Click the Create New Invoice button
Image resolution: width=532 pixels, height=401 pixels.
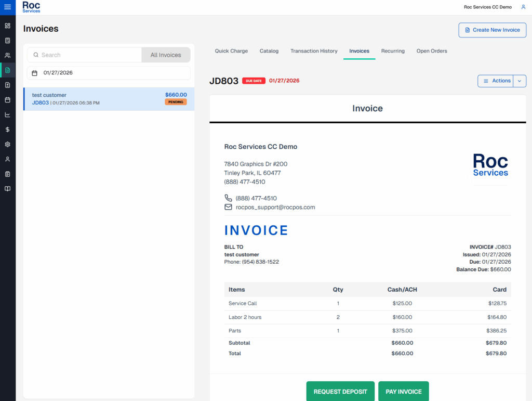(x=492, y=30)
